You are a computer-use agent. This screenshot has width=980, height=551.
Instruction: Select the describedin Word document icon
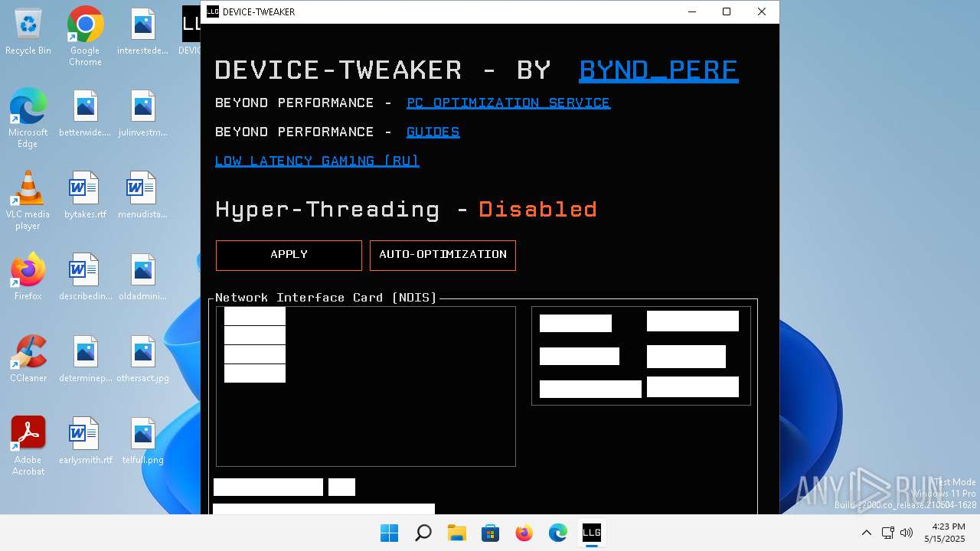coord(86,277)
